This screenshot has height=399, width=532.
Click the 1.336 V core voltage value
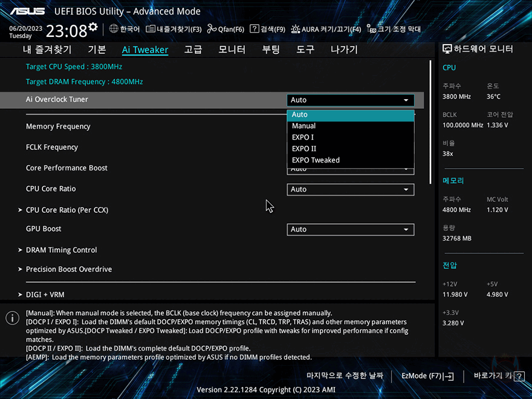coord(497,125)
